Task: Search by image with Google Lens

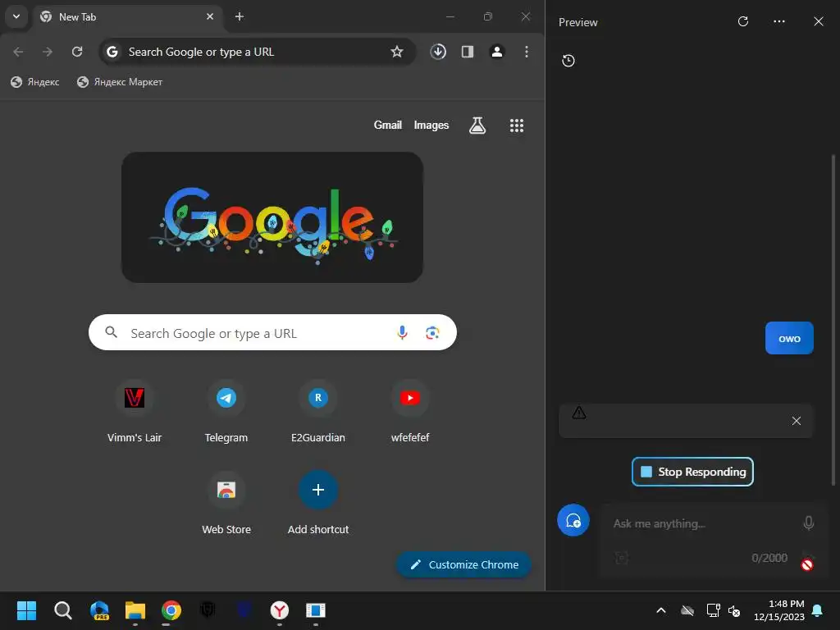Action: tap(432, 333)
